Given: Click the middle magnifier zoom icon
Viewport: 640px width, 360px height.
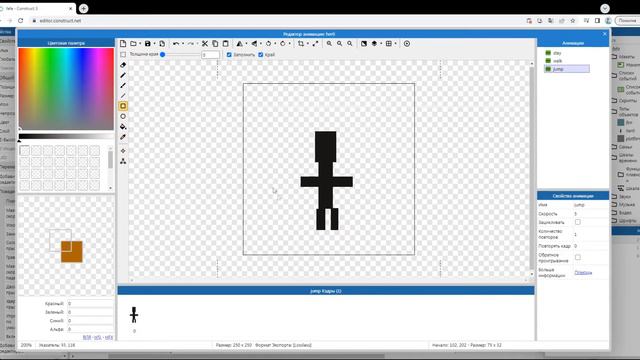Looking at the screenshot, I should tap(340, 43).
